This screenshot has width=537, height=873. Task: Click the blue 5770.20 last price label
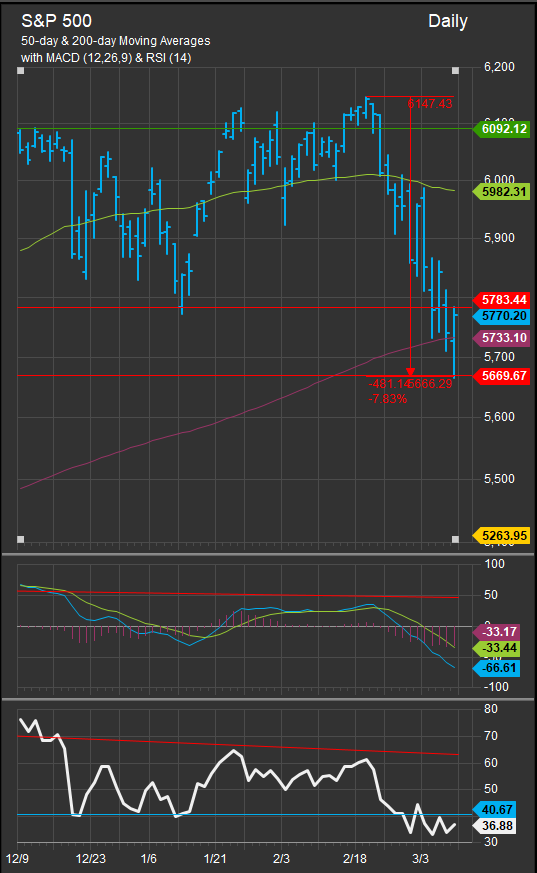pos(501,316)
